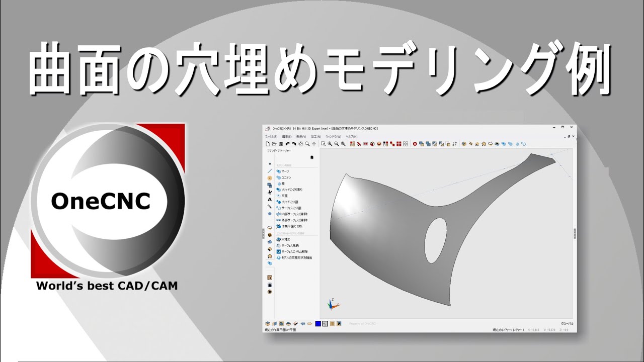Click the グローバル status label
Viewport: 644px width, 362px height.
[567, 323]
